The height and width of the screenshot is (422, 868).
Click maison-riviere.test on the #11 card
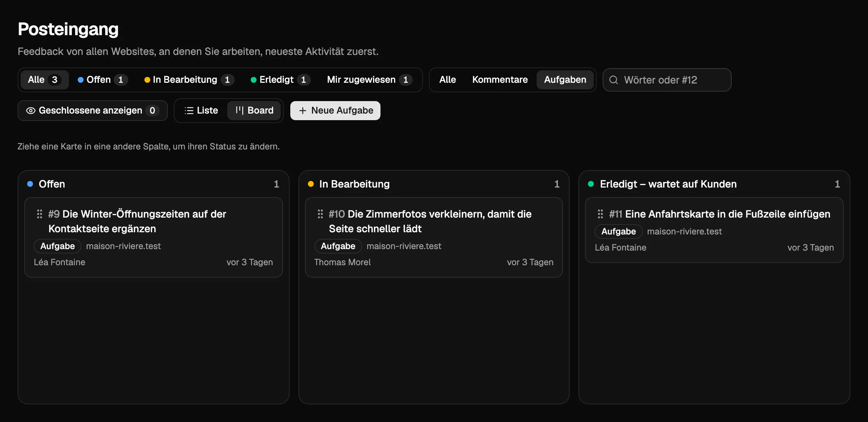pyautogui.click(x=684, y=232)
